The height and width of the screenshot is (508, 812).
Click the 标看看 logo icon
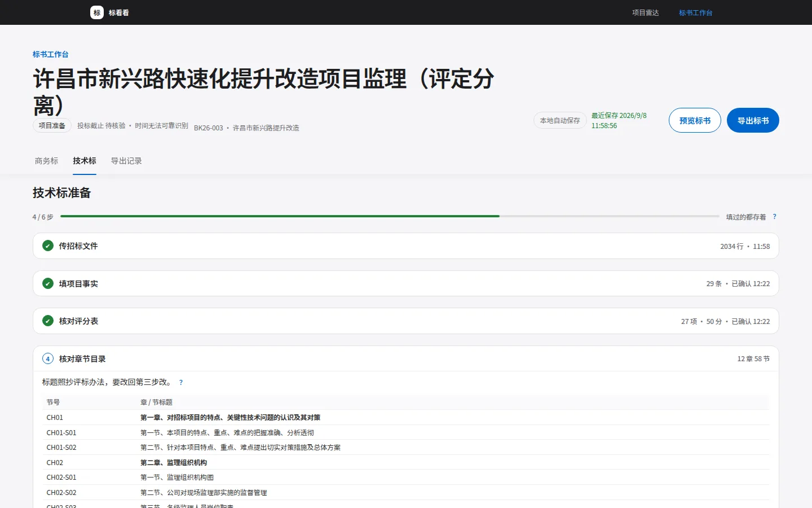coord(97,12)
